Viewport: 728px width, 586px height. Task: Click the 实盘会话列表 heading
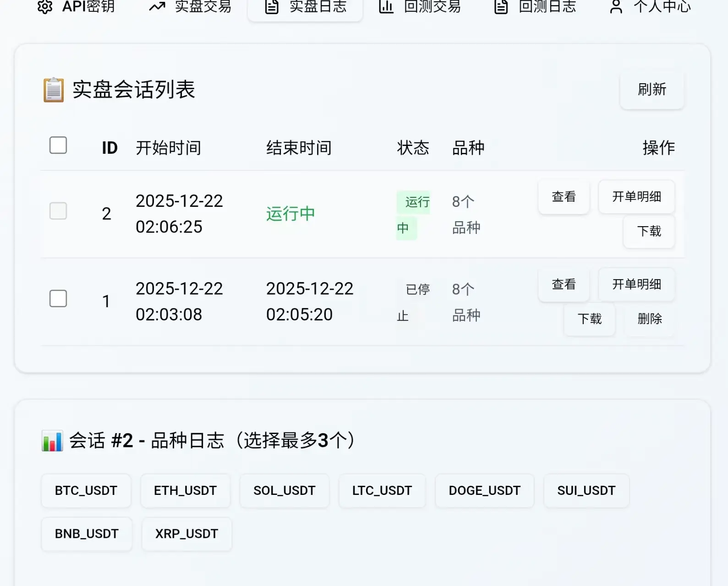coord(134,90)
